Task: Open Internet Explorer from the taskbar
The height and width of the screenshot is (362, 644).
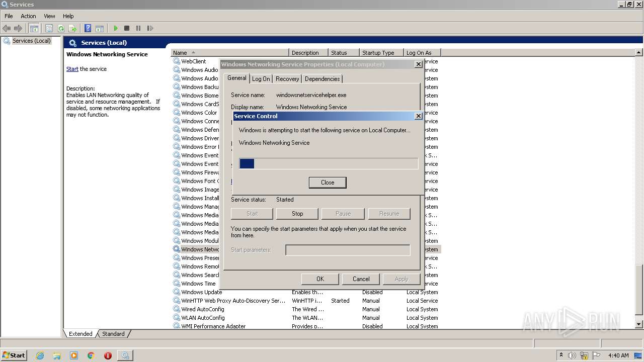Action: 40,355
